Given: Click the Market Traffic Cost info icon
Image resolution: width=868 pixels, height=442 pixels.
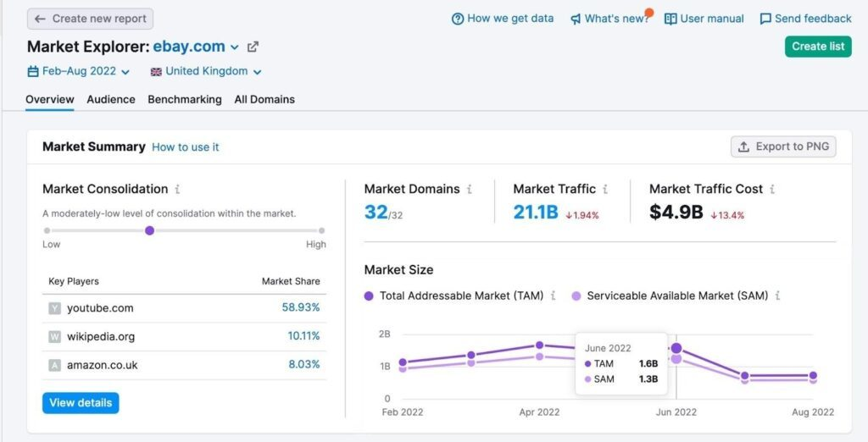Looking at the screenshot, I should tap(772, 189).
